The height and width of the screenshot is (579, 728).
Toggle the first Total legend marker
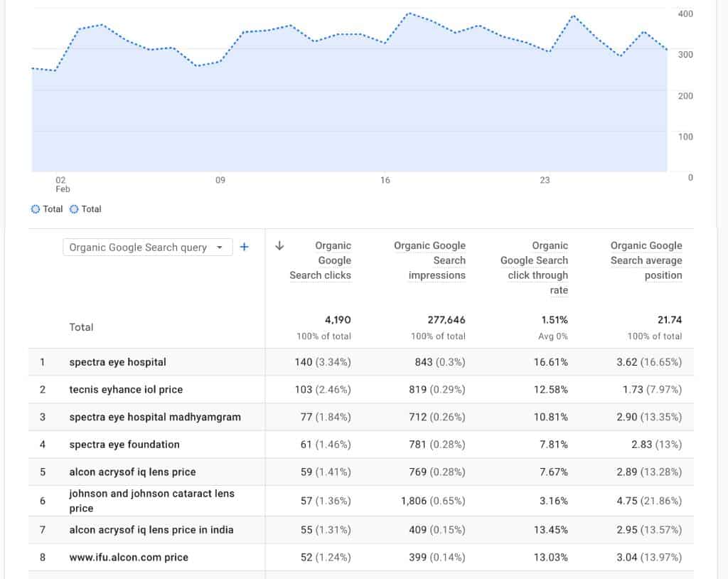(x=36, y=209)
